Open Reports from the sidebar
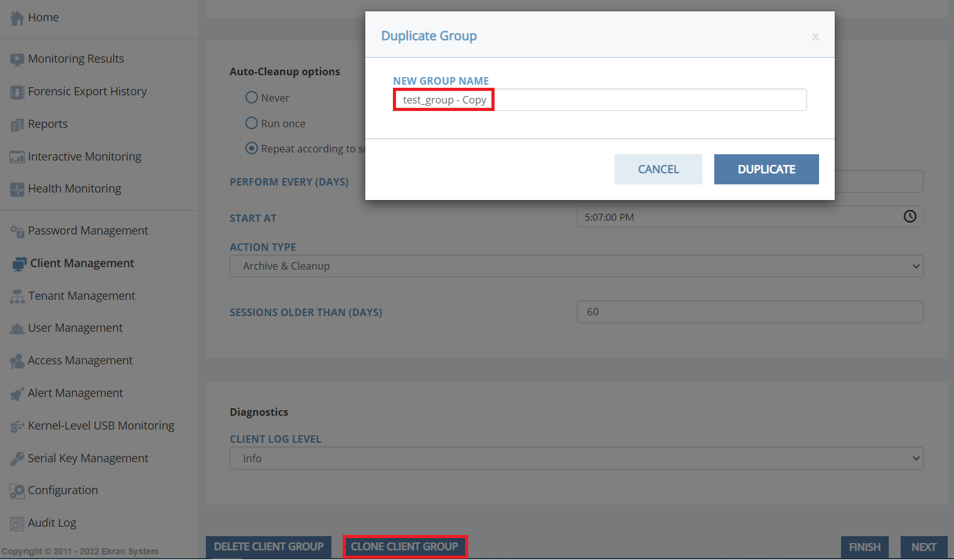The height and width of the screenshot is (560, 954). (48, 124)
